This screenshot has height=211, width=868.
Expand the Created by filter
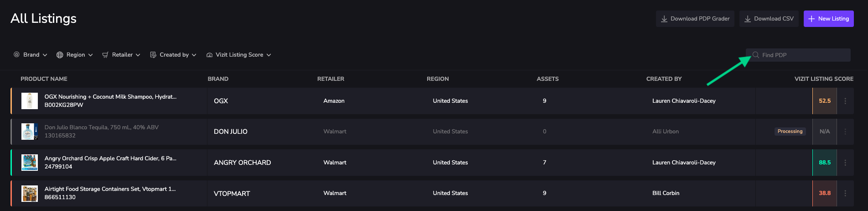(x=173, y=55)
